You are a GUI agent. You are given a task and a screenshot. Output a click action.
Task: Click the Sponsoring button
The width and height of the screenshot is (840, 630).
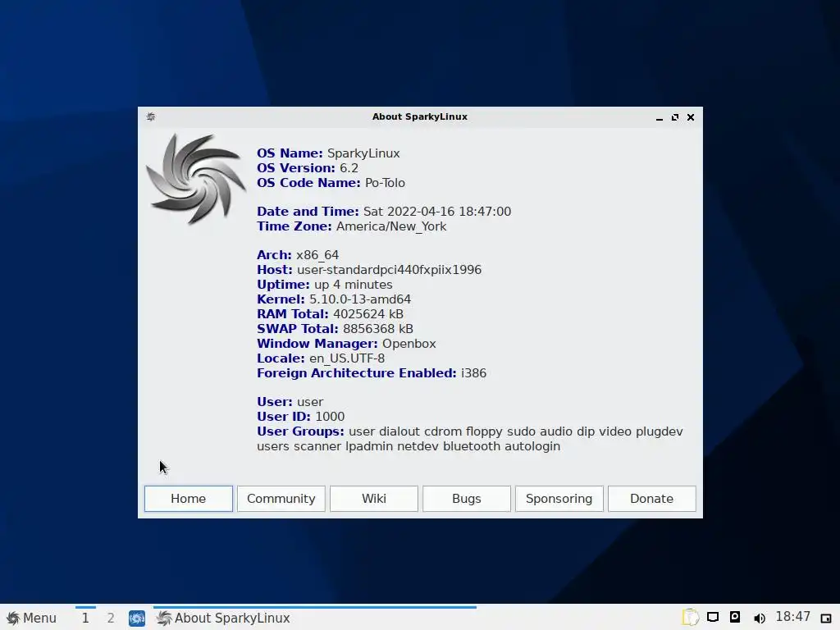click(559, 499)
